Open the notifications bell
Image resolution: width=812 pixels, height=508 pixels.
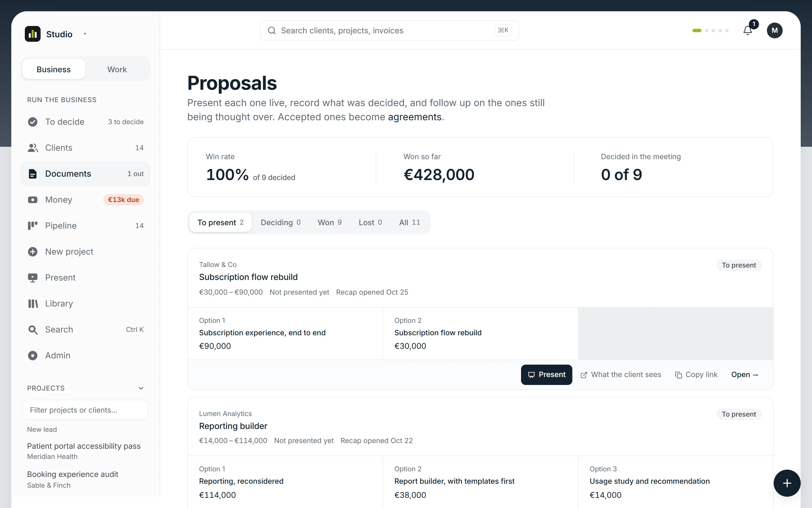pyautogui.click(x=748, y=30)
